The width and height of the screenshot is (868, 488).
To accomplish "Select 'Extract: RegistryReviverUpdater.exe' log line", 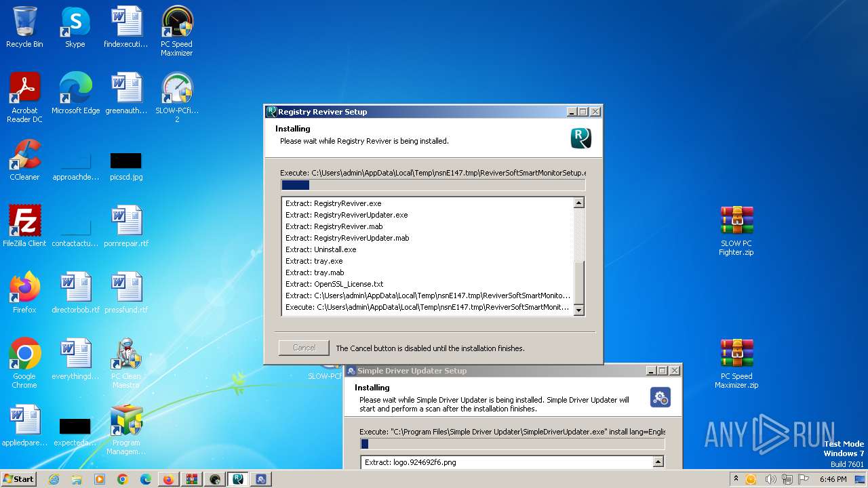I will 347,215.
